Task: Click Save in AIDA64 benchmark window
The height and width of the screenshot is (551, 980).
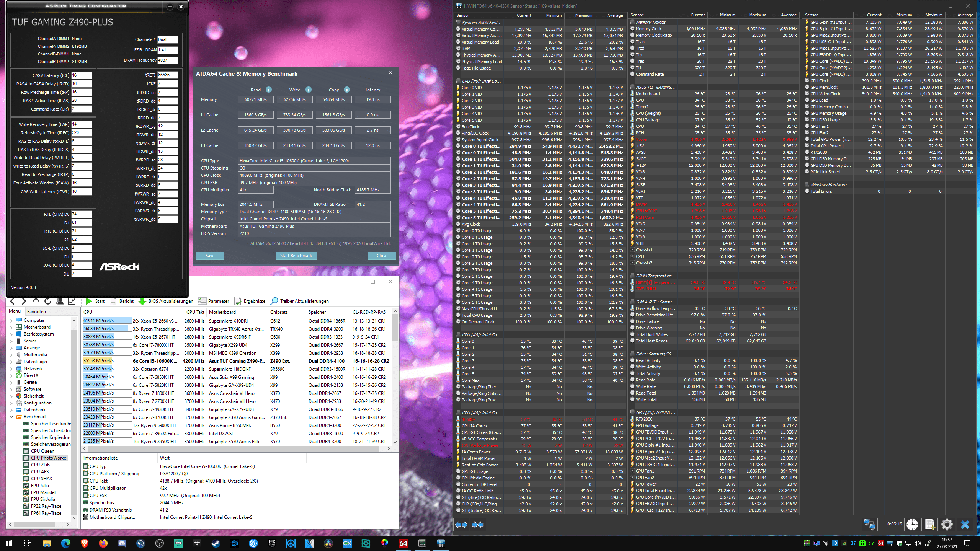Action: 210,256
